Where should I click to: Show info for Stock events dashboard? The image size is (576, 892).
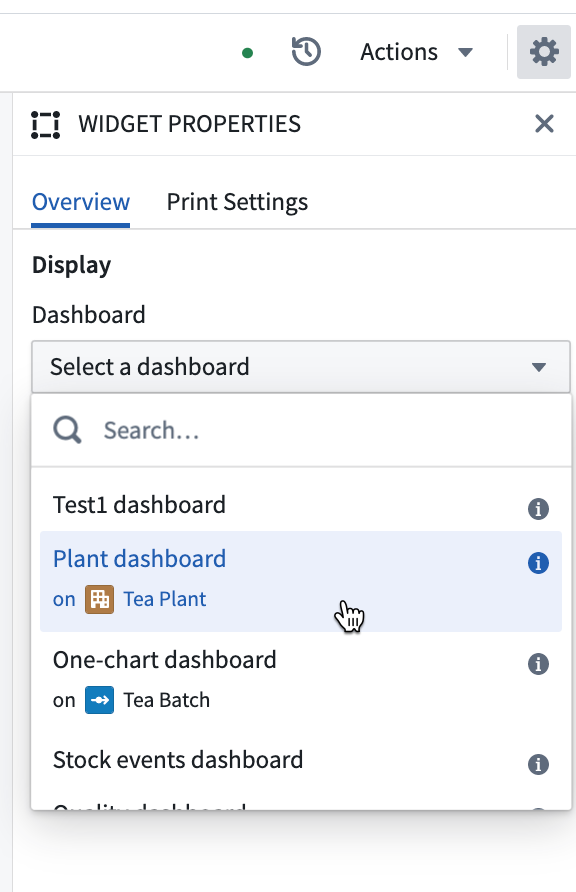(x=538, y=764)
